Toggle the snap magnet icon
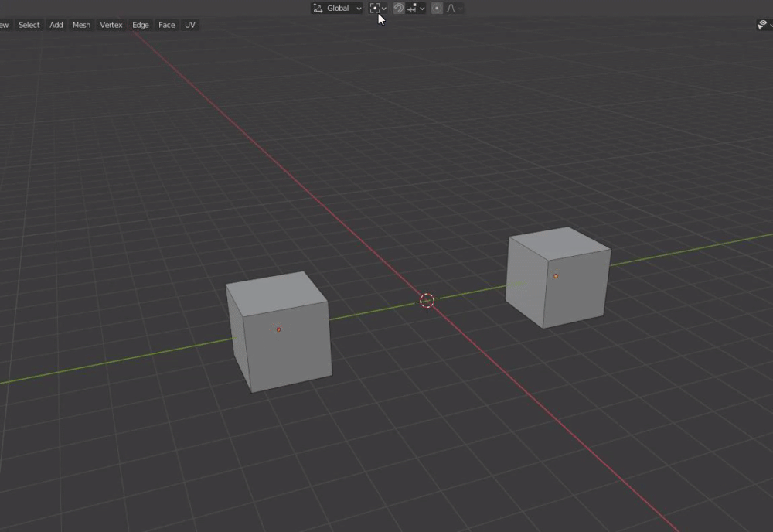 point(398,8)
